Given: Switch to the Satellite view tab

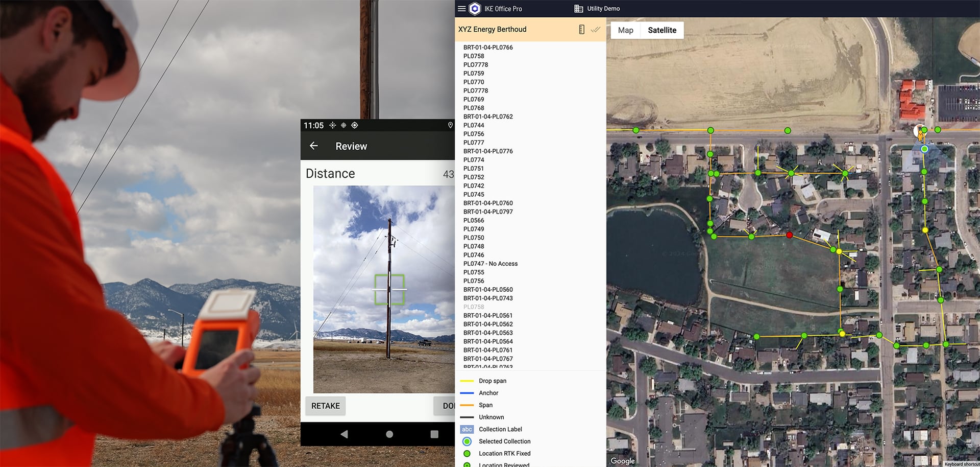Looking at the screenshot, I should (x=662, y=30).
